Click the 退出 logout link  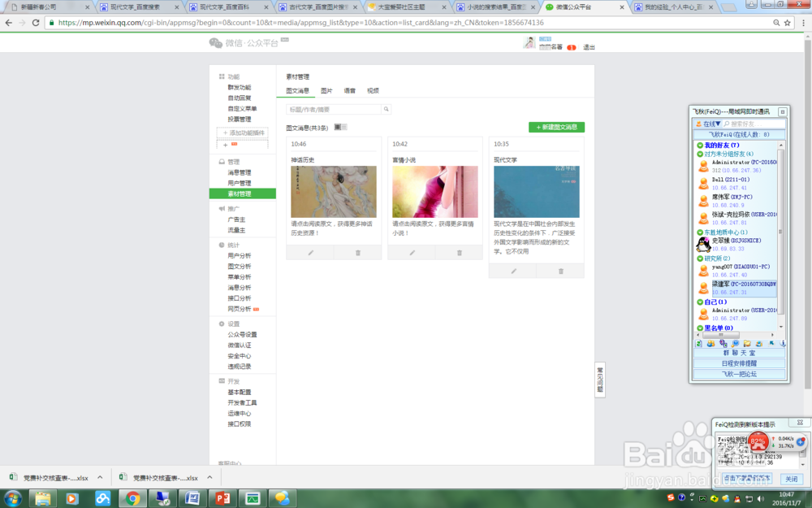click(589, 46)
